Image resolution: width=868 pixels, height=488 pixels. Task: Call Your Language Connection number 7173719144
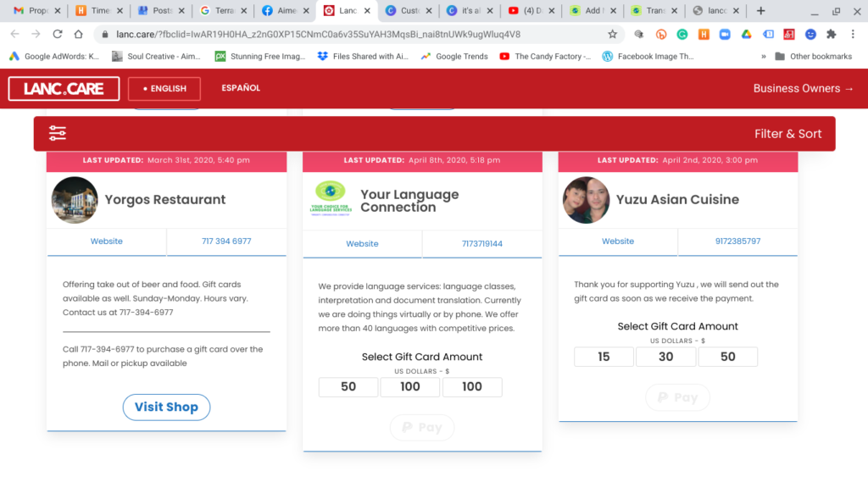(482, 243)
